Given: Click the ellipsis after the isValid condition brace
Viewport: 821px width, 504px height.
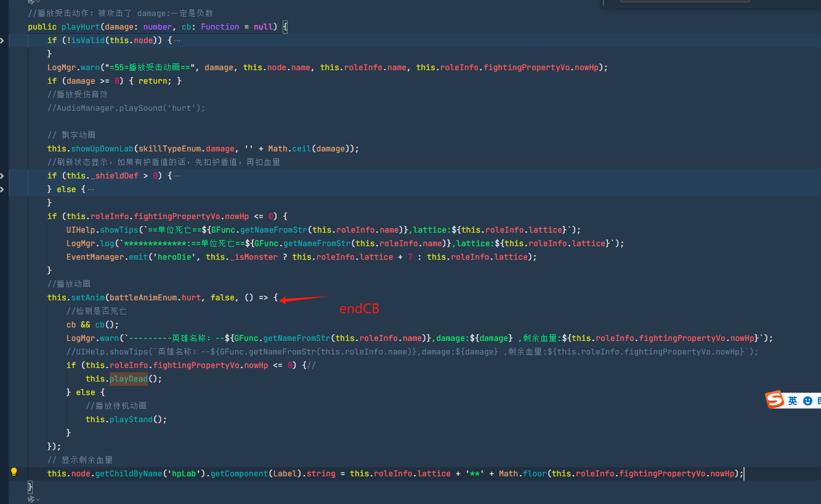Looking at the screenshot, I should coord(177,41).
